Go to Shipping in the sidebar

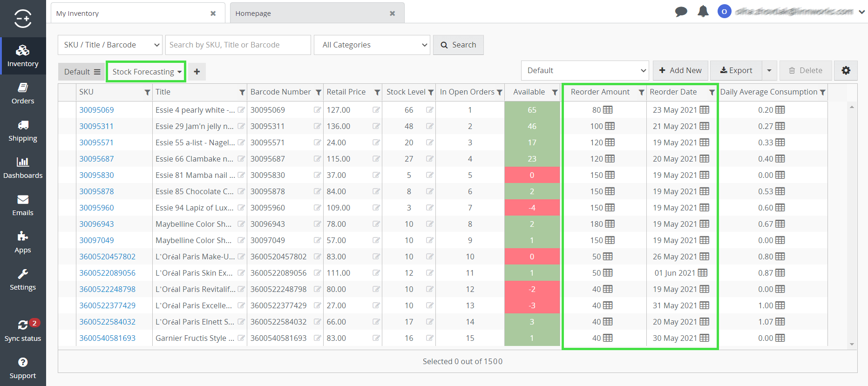tap(23, 130)
